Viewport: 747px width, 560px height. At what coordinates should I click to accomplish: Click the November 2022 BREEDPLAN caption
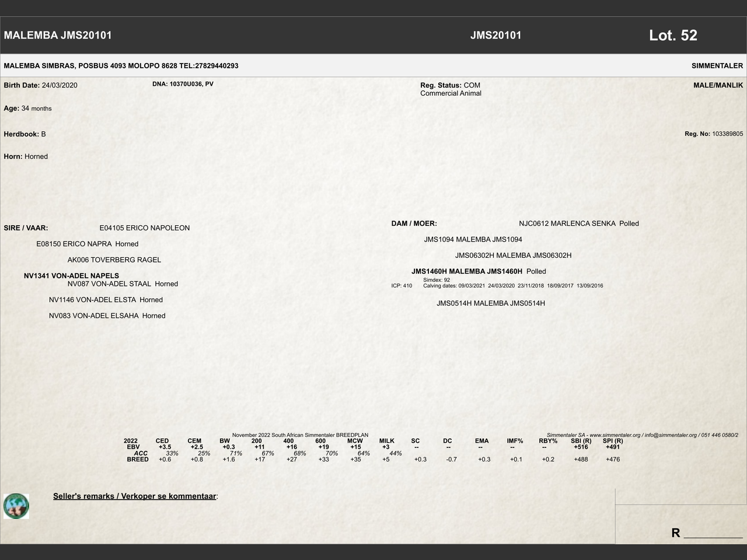(301, 435)
